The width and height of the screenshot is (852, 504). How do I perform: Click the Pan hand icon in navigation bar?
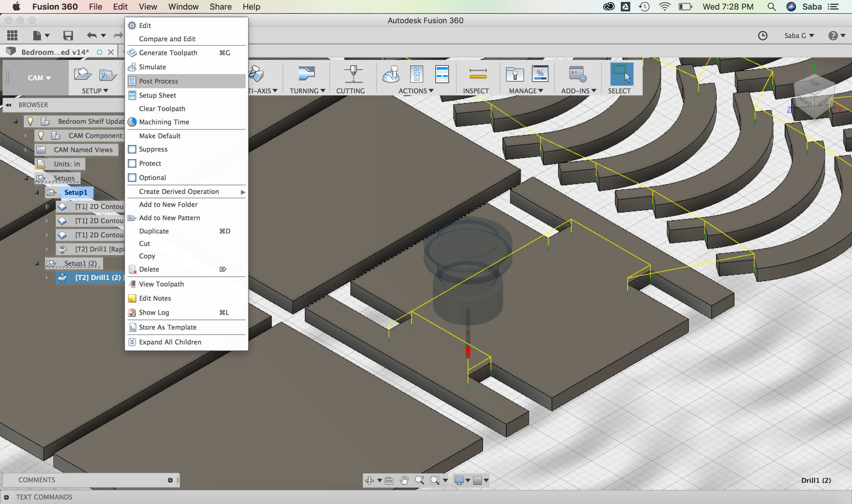click(404, 480)
